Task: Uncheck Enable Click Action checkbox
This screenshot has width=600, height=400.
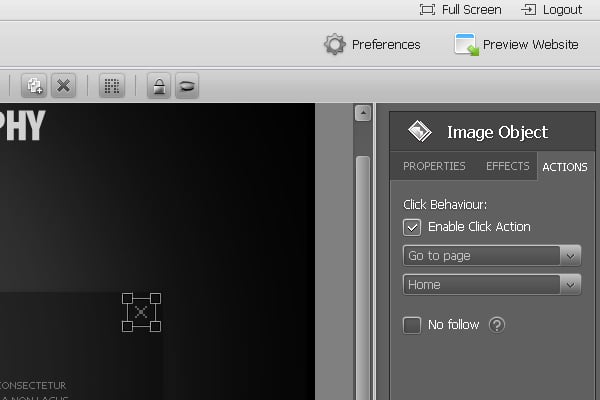Action: (x=412, y=227)
